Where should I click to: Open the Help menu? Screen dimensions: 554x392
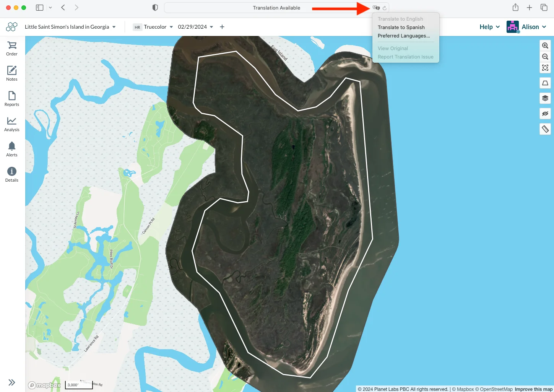coord(490,27)
